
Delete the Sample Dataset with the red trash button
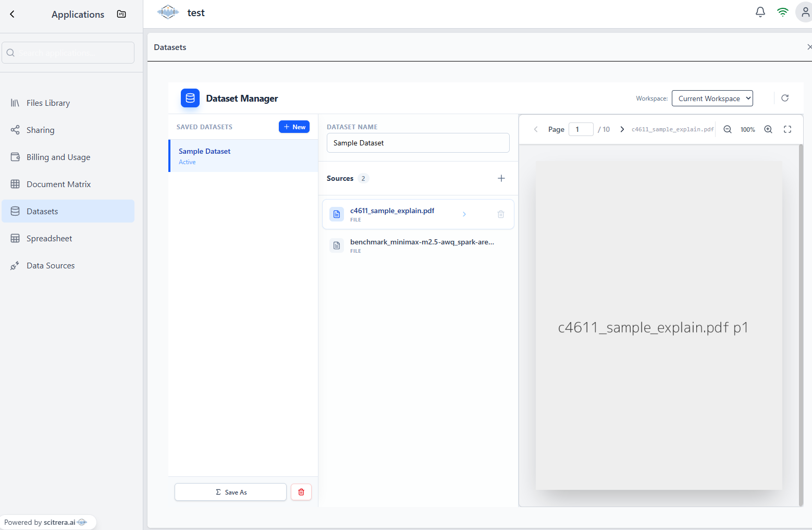pyautogui.click(x=301, y=492)
